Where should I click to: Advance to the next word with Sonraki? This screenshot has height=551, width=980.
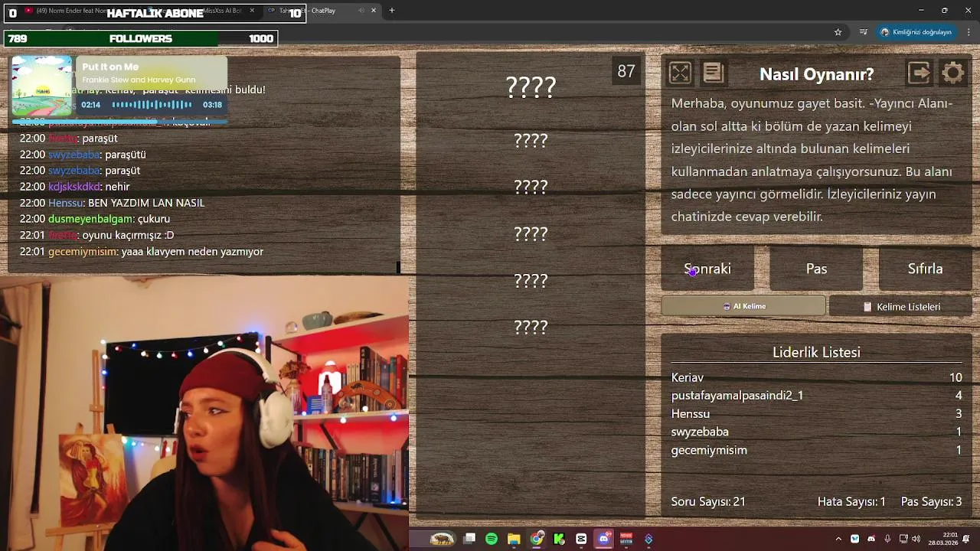[x=707, y=269]
